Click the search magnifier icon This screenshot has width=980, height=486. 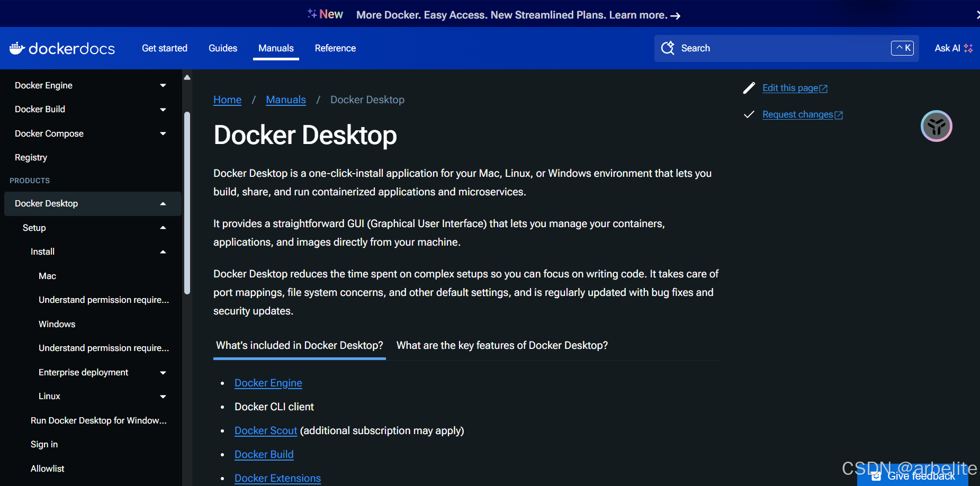pyautogui.click(x=668, y=48)
